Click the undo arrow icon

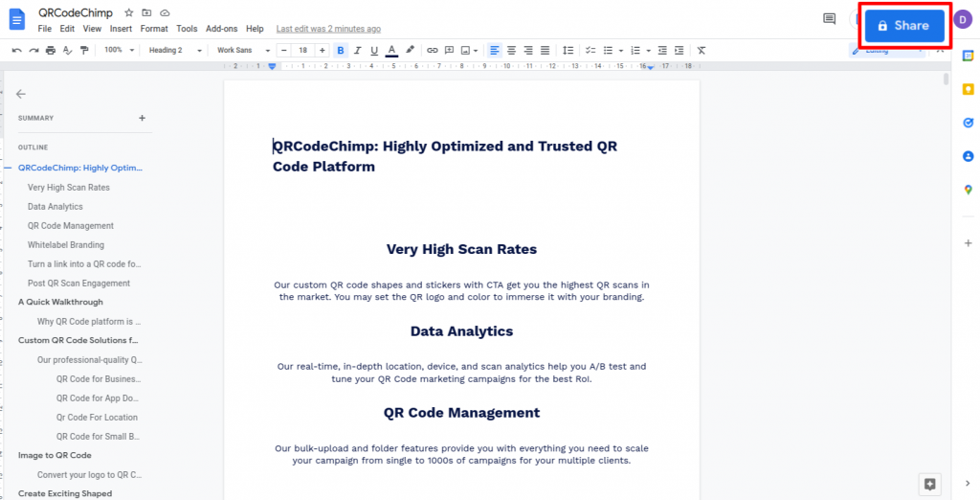point(16,50)
